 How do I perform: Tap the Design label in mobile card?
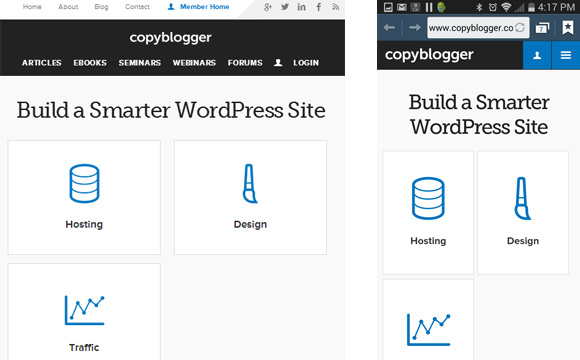click(523, 241)
